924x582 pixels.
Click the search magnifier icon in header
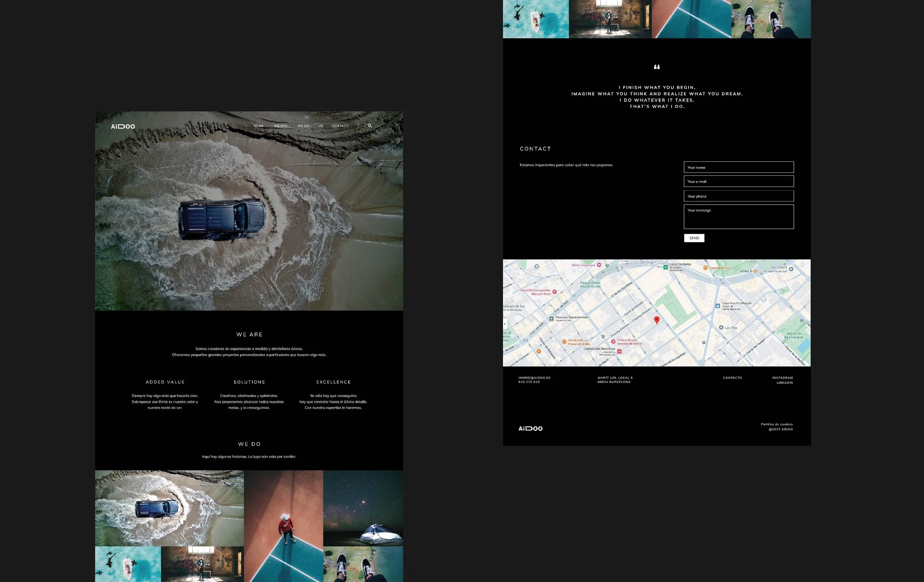coord(370,126)
